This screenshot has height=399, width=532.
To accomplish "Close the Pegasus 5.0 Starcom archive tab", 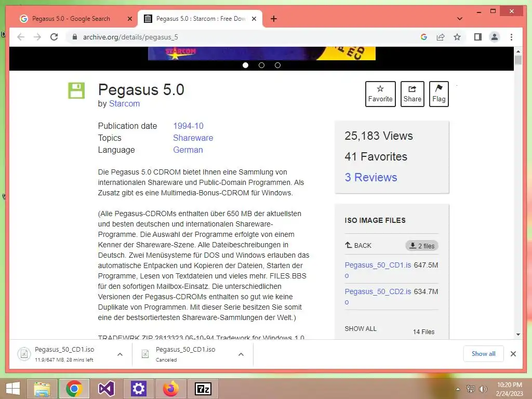I will click(x=254, y=19).
